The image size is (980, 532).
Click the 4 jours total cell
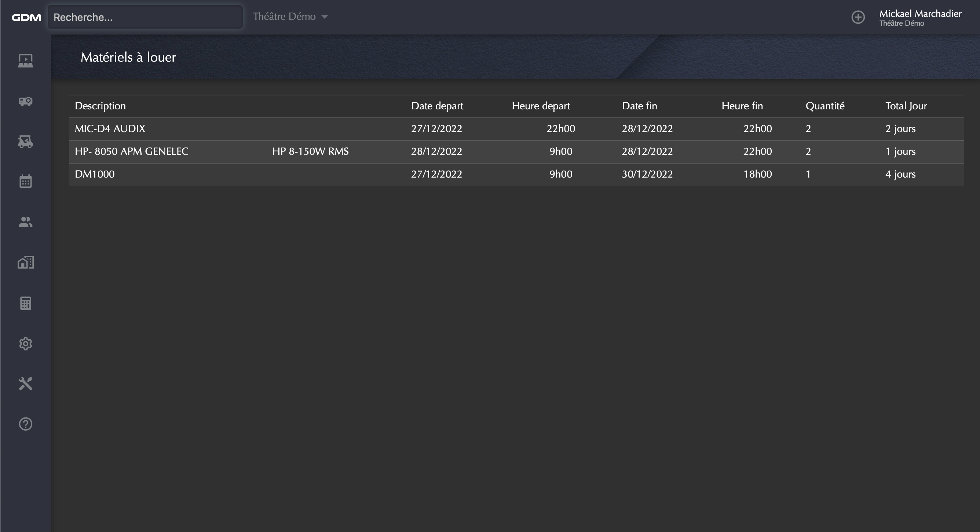[x=900, y=174]
